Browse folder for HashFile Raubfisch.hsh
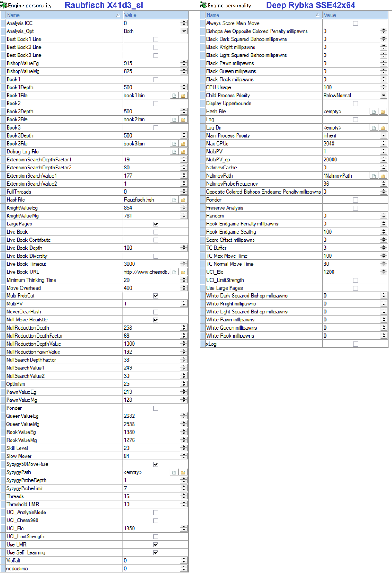The height and width of the screenshot is (575, 392). click(x=183, y=200)
